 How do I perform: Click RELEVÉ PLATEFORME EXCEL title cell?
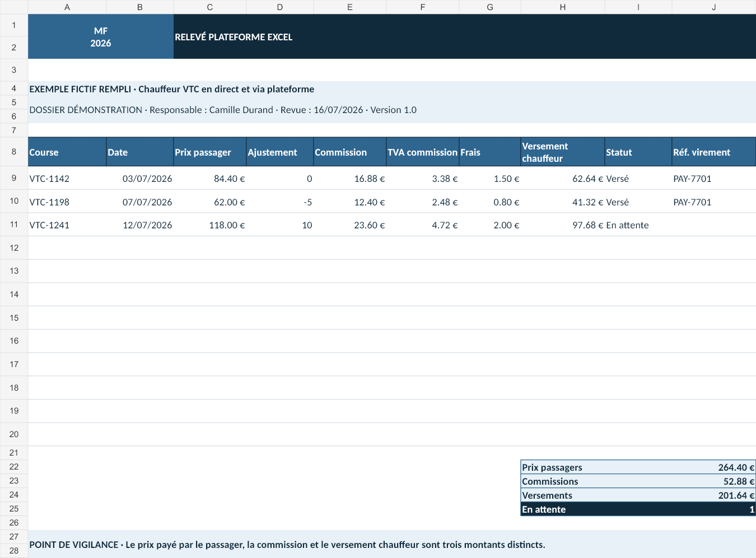click(x=465, y=37)
